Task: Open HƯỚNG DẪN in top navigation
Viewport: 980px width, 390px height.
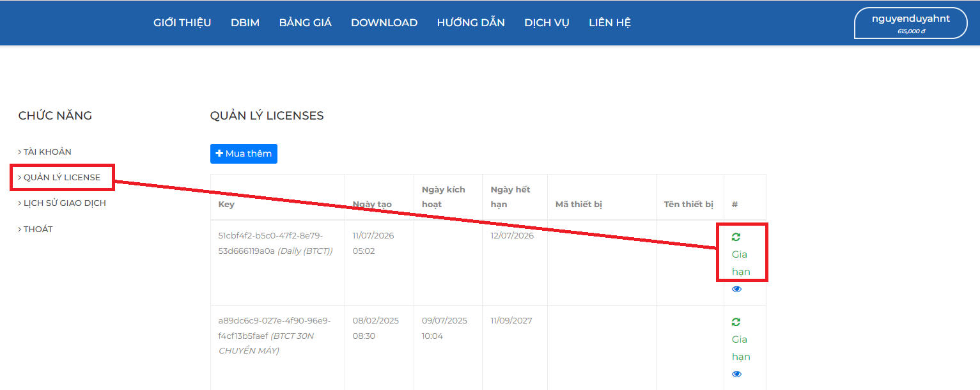Action: 471,22
